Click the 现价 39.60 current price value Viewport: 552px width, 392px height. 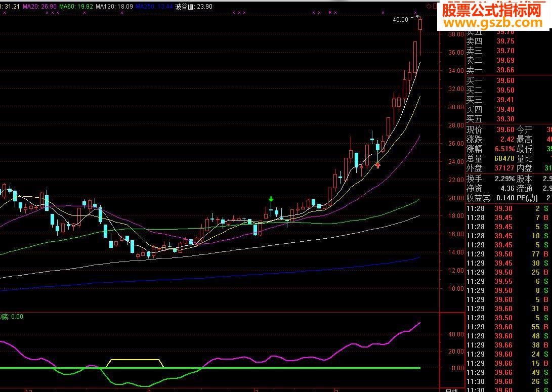point(505,130)
